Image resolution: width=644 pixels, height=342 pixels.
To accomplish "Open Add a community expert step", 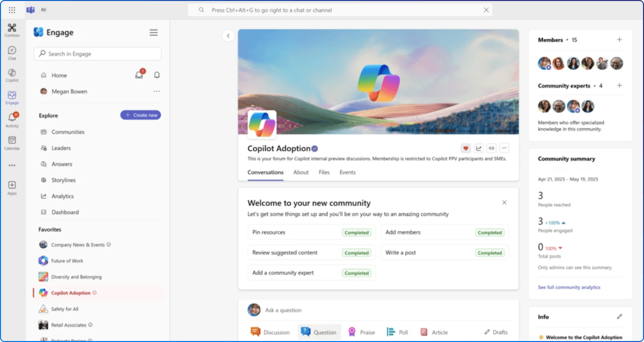I will pos(311,273).
